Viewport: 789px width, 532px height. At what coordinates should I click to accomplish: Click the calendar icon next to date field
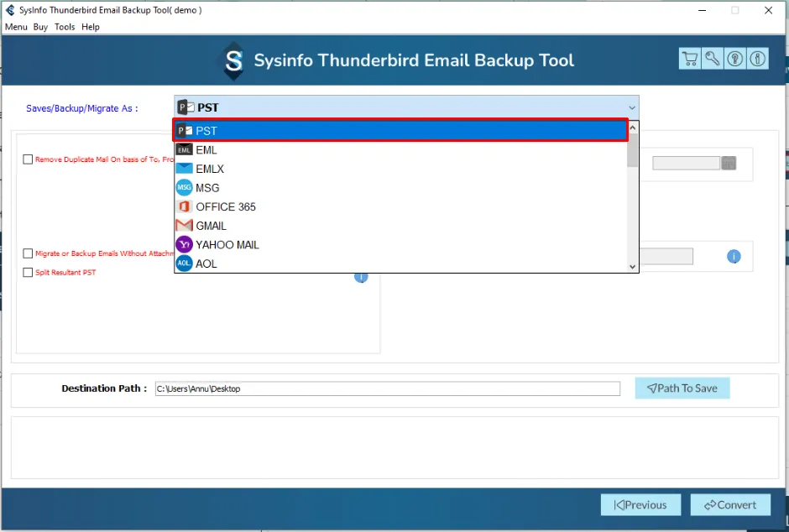(729, 163)
